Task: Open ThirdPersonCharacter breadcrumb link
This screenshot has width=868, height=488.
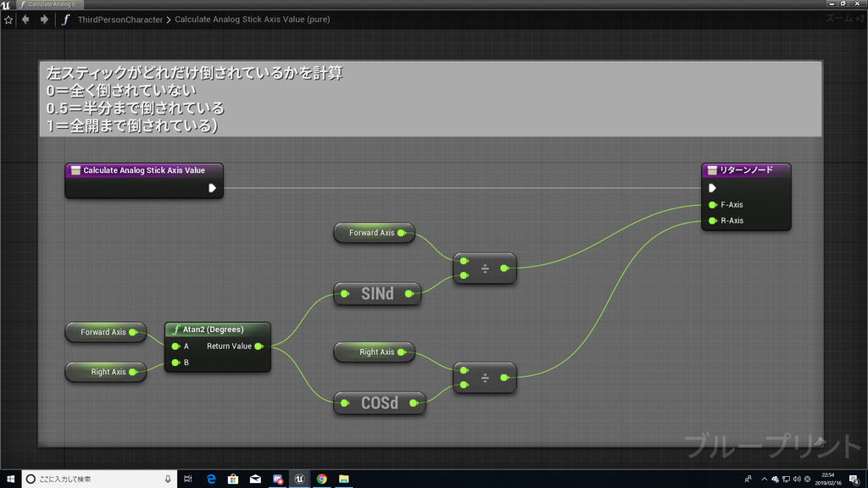Action: [120, 19]
